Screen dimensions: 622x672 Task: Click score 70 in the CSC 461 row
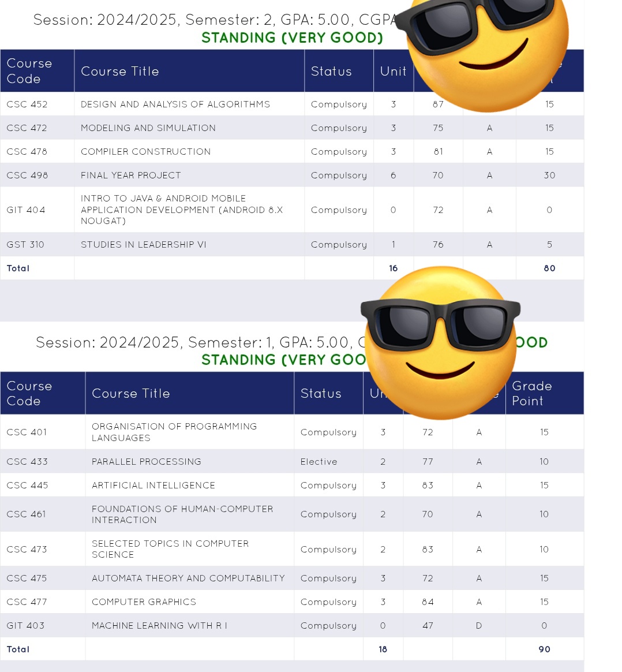(x=428, y=514)
